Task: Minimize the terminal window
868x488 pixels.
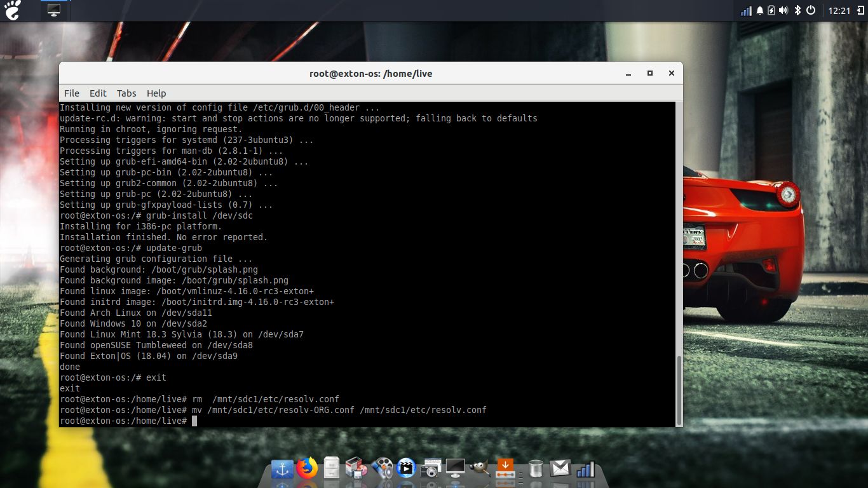Action: coord(628,74)
